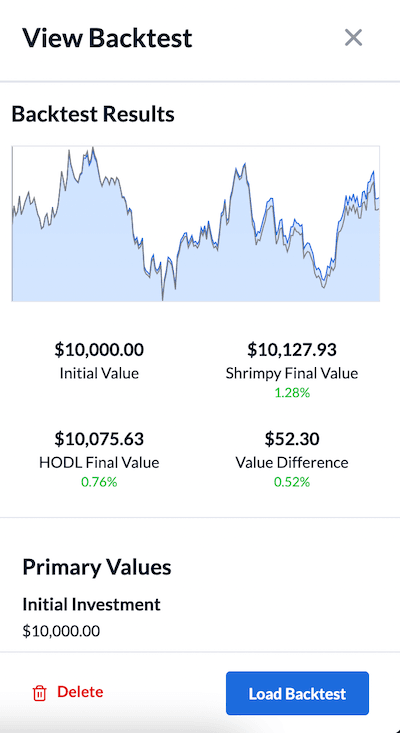Click the $10,127.93 Shrimpy final amount
This screenshot has width=400, height=733.
[x=292, y=350]
